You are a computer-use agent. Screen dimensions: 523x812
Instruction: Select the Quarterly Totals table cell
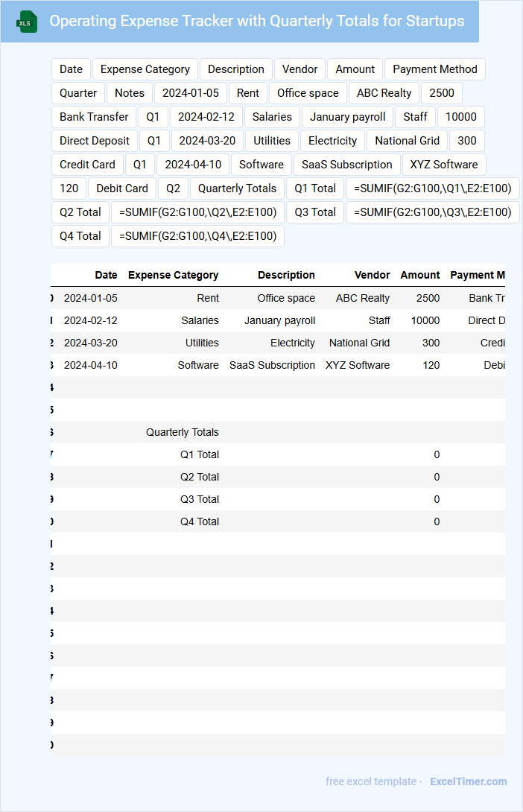pos(183,432)
